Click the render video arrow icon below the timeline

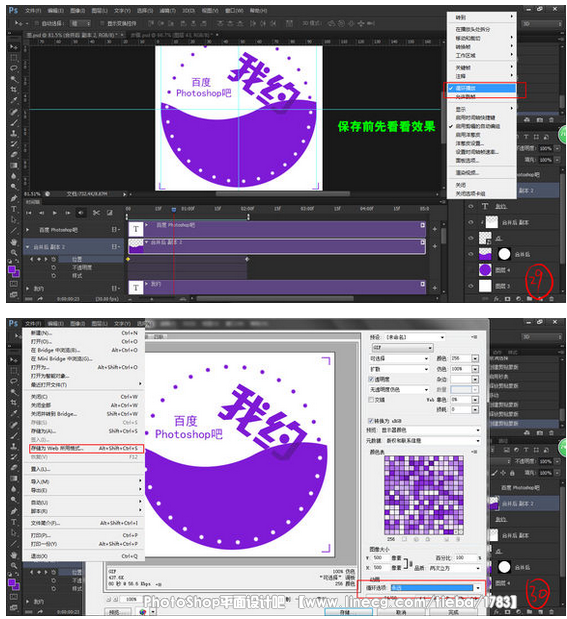40,299
